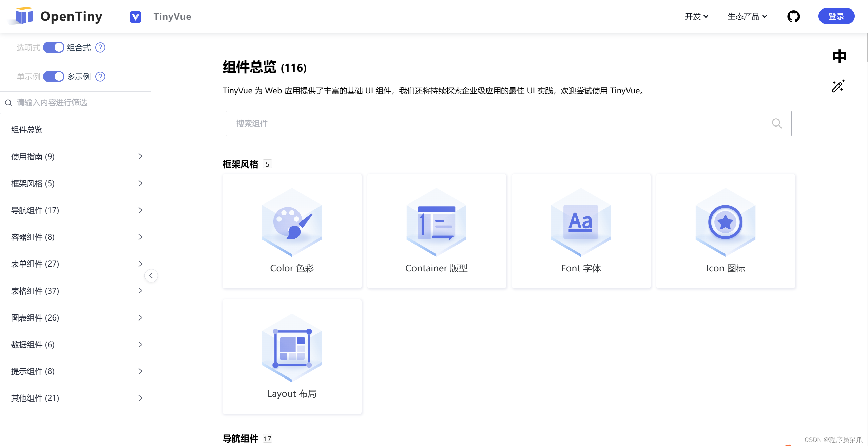Viewport: 868px width, 446px height.
Task: Click the help icon next to 组合式
Action: coord(100,47)
